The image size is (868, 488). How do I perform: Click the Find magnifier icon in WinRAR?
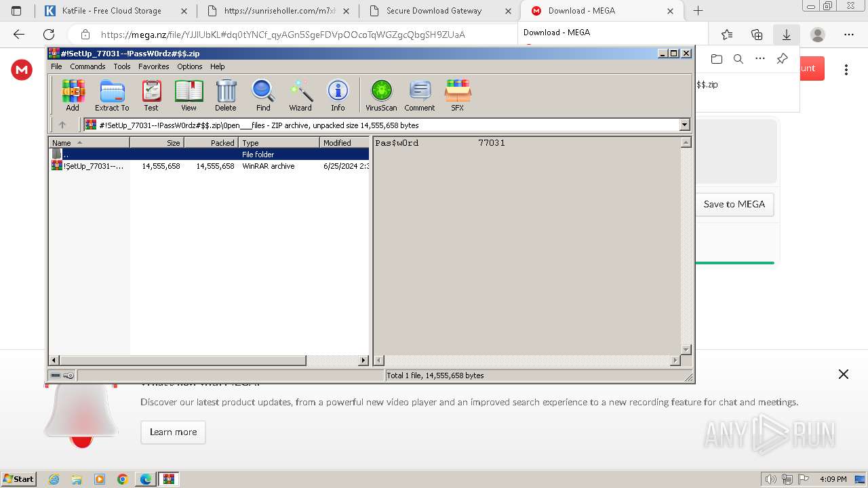pyautogui.click(x=263, y=95)
